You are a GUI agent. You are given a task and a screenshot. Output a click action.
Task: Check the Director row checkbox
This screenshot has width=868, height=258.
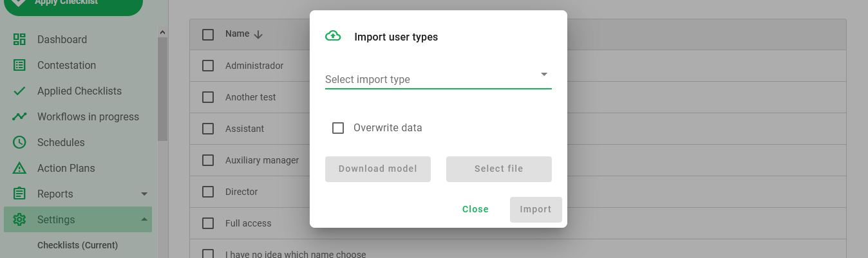208,192
